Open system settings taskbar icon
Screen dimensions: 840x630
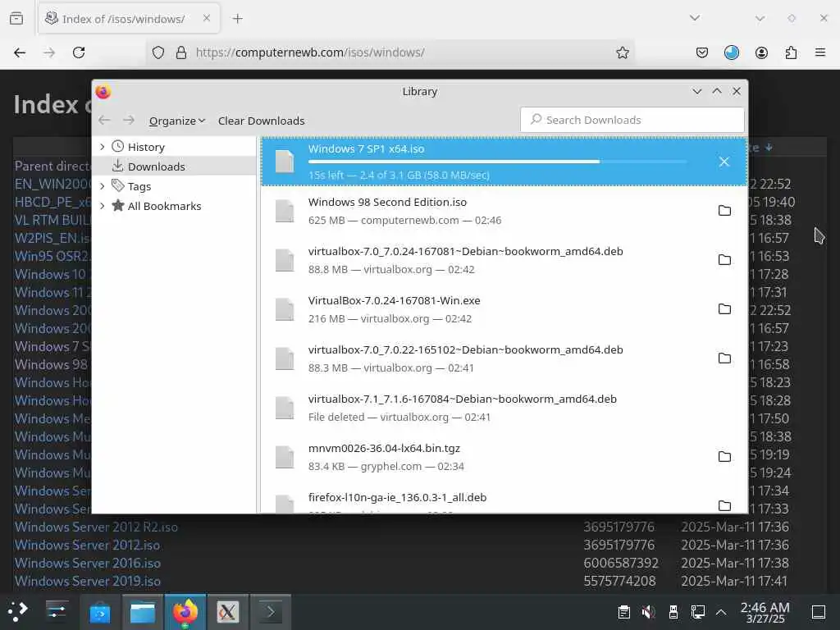tap(57, 612)
